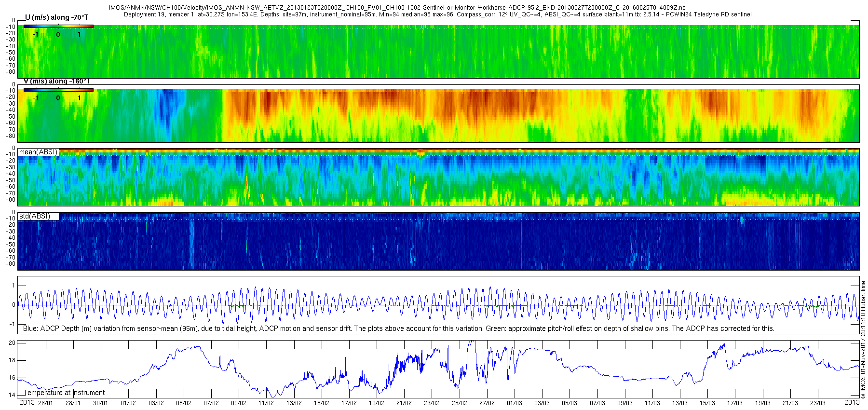The height and width of the screenshot is (410, 868).
Task: Click the 23/03 date tick label
Action: (x=818, y=403)
